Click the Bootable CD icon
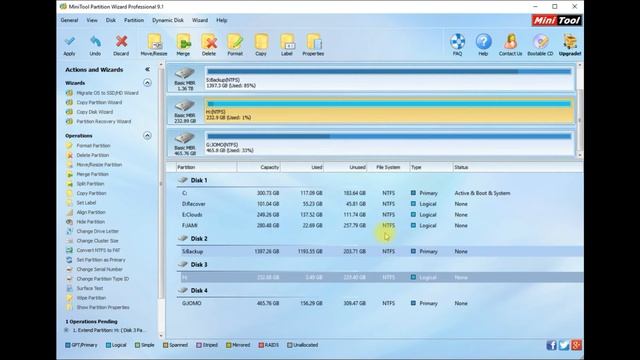 540,42
